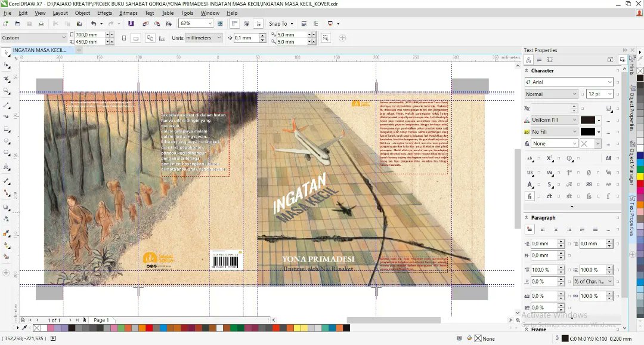The height and width of the screenshot is (345, 644).
Task: Click the underline style icon in Character
Action: pos(609,108)
